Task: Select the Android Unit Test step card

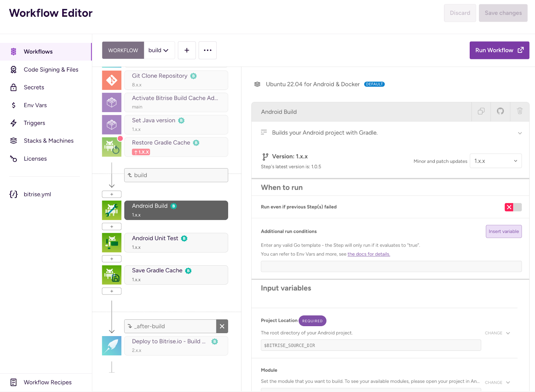Action: coord(176,242)
